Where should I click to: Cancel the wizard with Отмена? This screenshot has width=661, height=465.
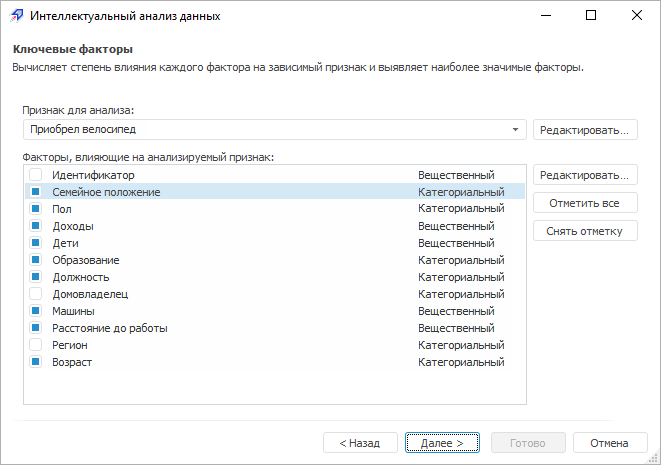tap(609, 442)
